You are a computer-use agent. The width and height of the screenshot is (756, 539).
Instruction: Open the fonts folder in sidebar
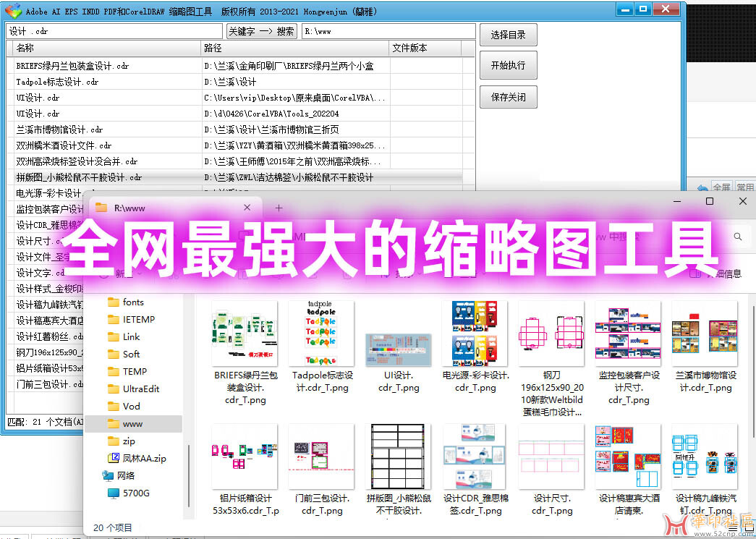click(133, 302)
